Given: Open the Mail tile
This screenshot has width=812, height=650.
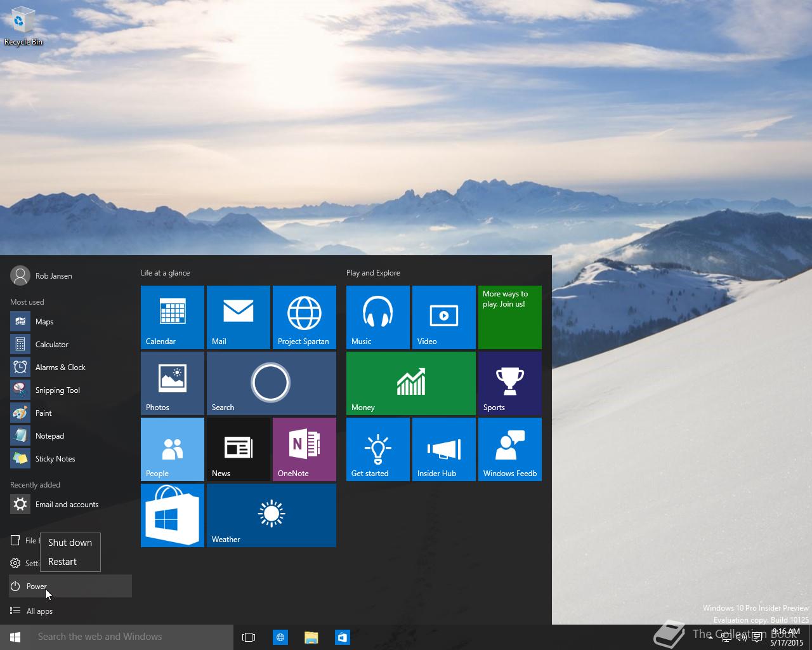Looking at the screenshot, I should coord(239,317).
